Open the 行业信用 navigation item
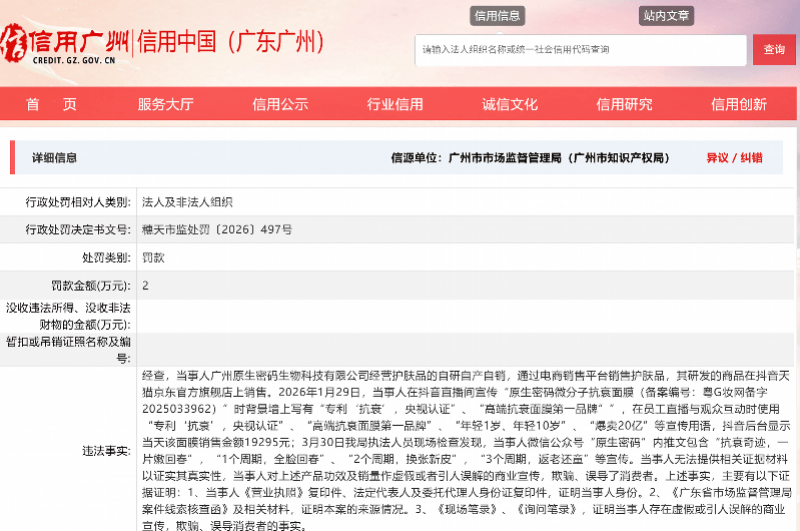Viewport: 800px width, 531px height. pyautogui.click(x=395, y=104)
